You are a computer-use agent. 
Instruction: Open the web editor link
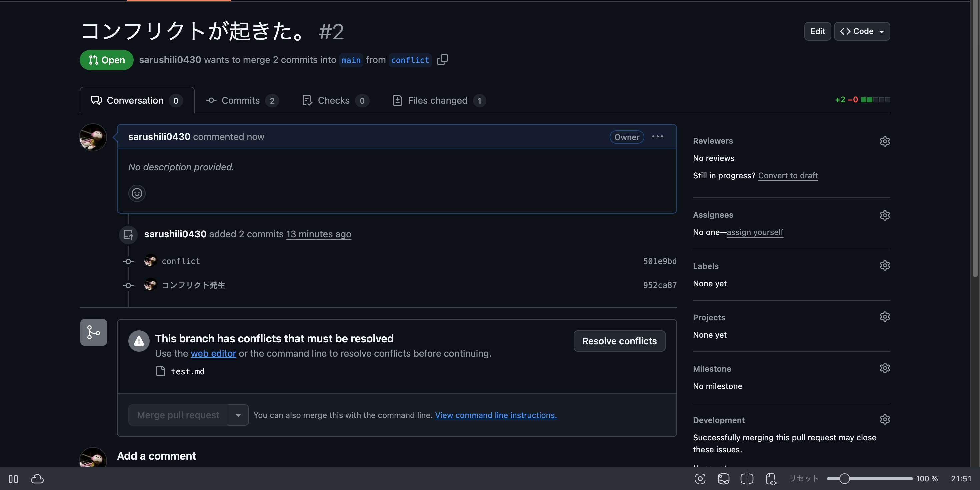click(x=213, y=353)
